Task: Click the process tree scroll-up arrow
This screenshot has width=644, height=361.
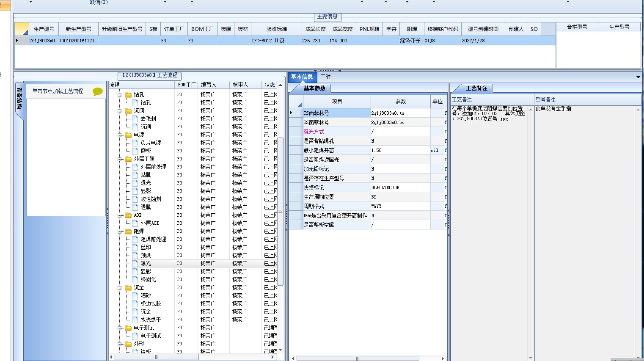Action: pyautogui.click(x=280, y=85)
